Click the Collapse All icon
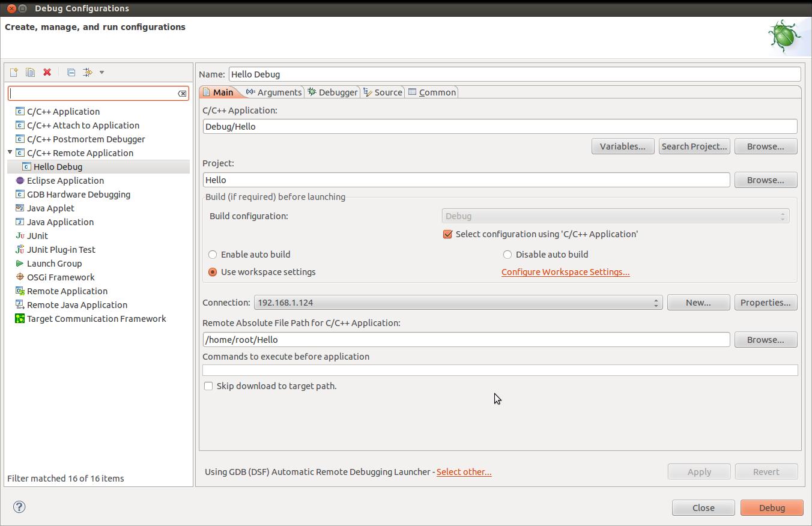The height and width of the screenshot is (526, 812). (x=71, y=73)
